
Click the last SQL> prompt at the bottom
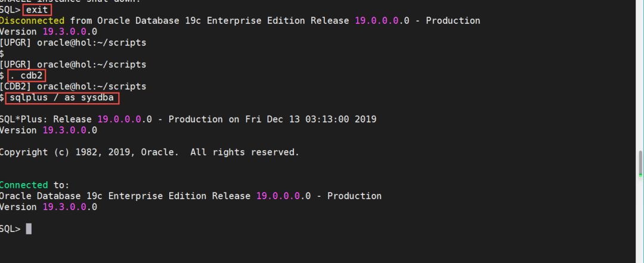point(10,228)
